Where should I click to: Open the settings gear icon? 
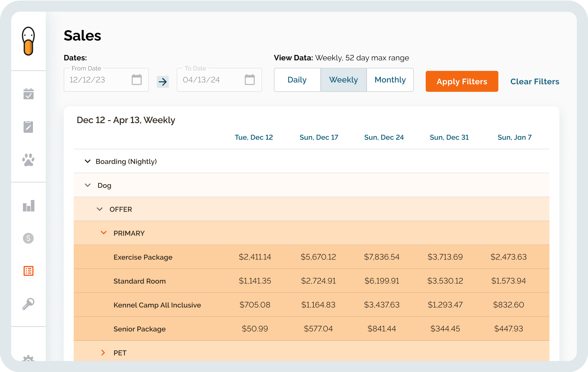28,358
